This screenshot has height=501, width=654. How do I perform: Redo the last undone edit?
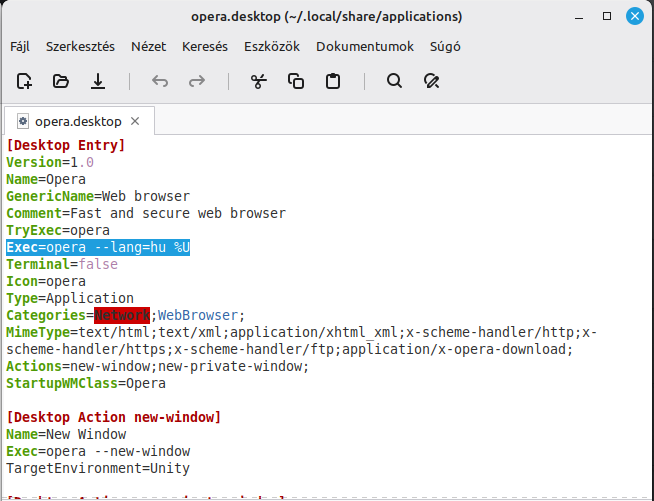click(x=197, y=81)
